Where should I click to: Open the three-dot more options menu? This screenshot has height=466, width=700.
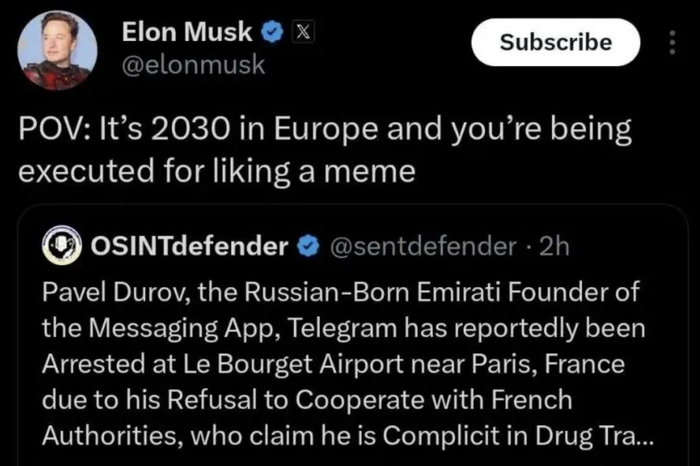pyautogui.click(x=670, y=43)
